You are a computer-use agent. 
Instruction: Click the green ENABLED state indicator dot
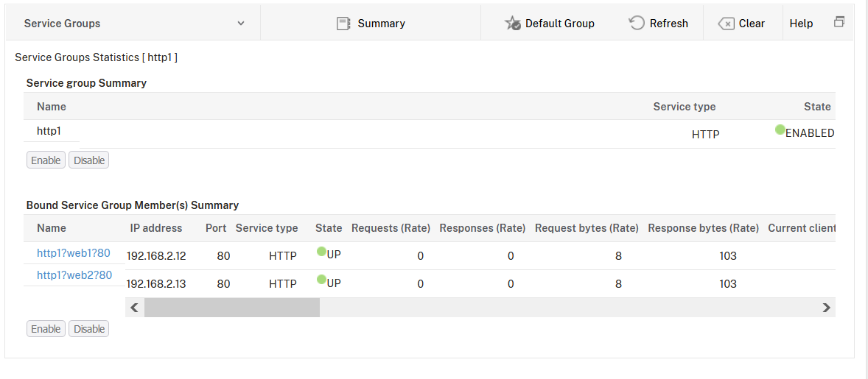[x=780, y=130]
